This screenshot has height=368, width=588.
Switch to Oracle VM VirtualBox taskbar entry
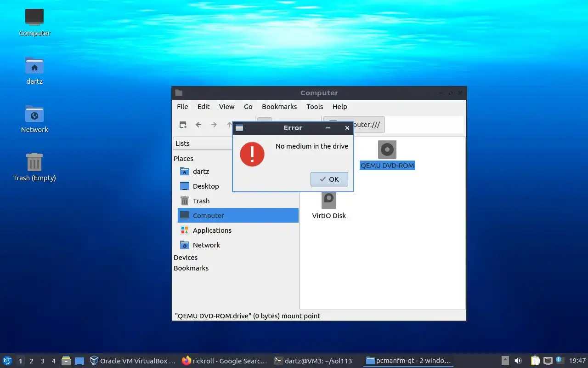pyautogui.click(x=133, y=361)
